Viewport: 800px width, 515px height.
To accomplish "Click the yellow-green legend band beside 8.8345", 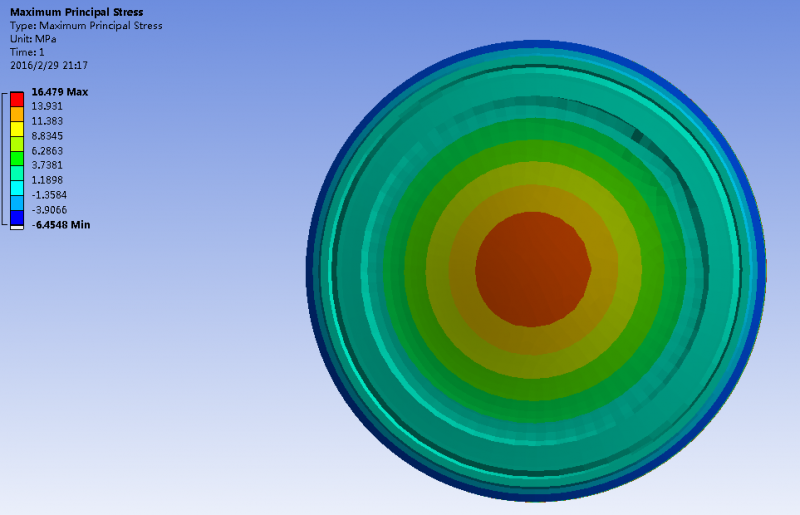I will pyautogui.click(x=17, y=143).
